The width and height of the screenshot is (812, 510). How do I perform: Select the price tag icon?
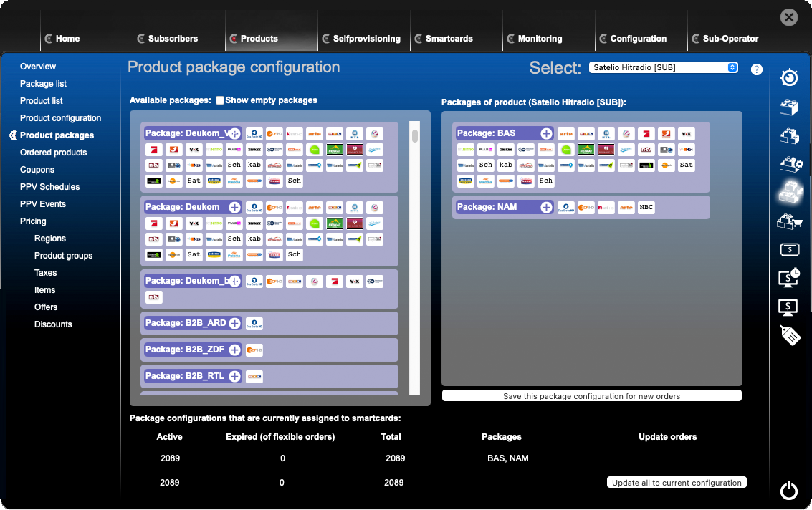pos(789,335)
